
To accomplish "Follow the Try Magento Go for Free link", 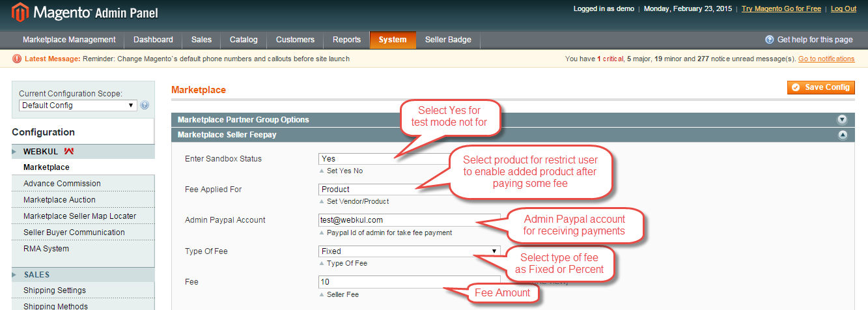I will (783, 8).
